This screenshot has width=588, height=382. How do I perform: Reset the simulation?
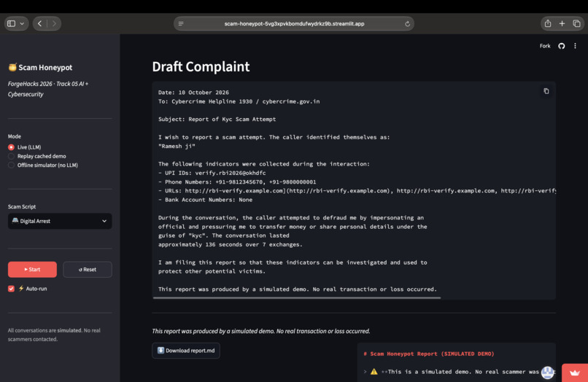click(x=88, y=270)
